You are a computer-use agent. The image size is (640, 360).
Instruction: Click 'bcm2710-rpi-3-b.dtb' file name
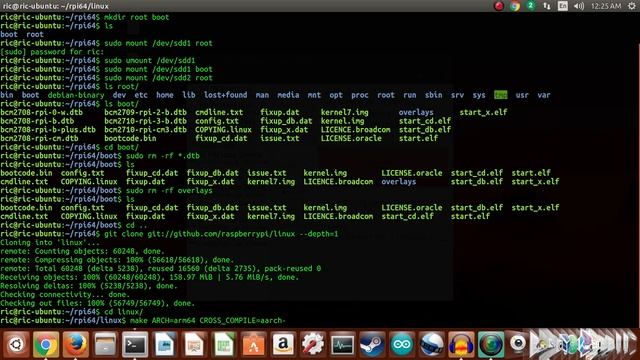pos(145,121)
